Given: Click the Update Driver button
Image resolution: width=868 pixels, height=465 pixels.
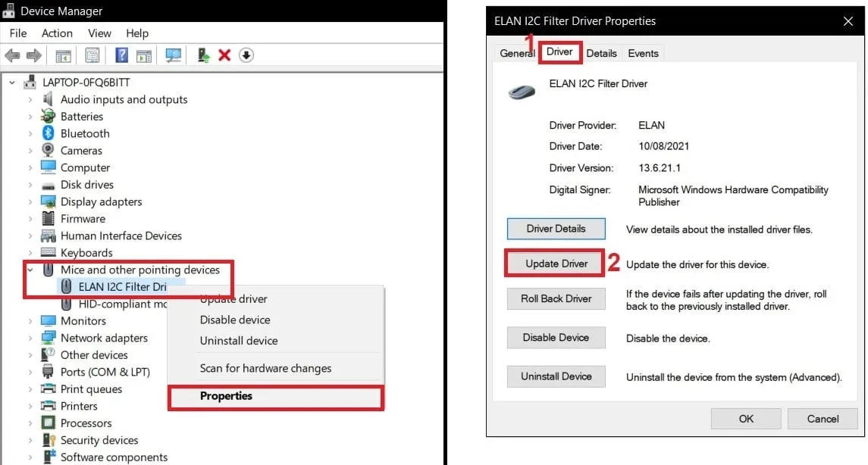Looking at the screenshot, I should point(556,263).
